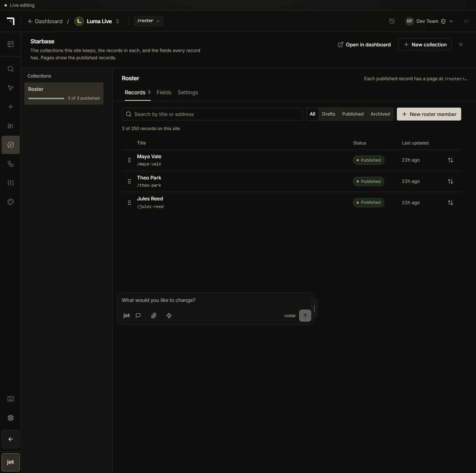Click the New collection button
Screen dimensions: 476x473
point(425,44)
